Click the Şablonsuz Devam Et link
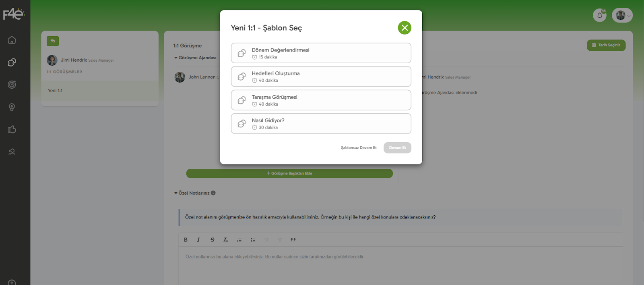Viewport: 644px width, 285px height. (359, 148)
